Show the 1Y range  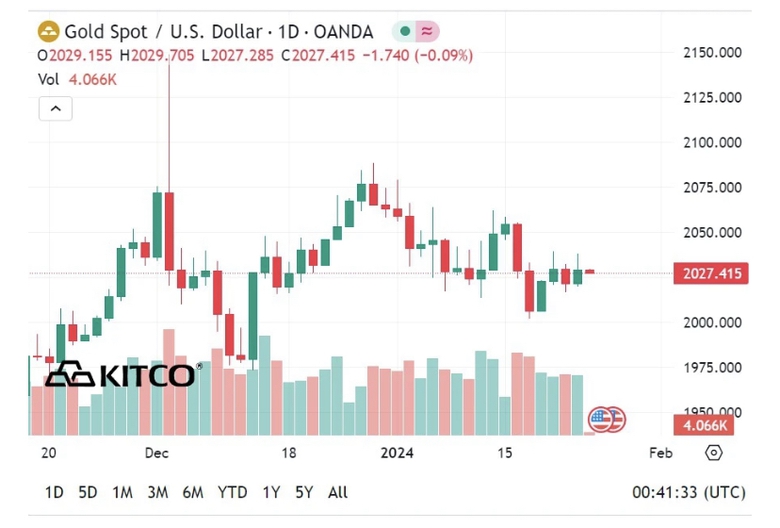click(271, 493)
